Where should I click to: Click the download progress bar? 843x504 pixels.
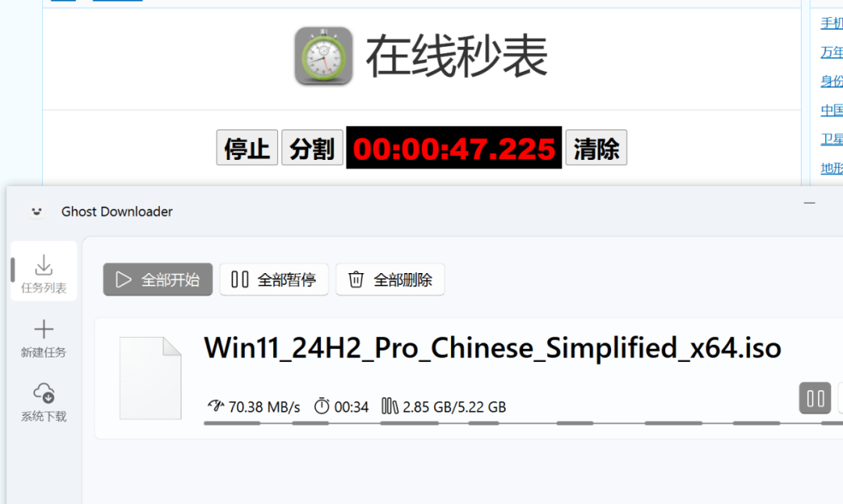click(523, 424)
